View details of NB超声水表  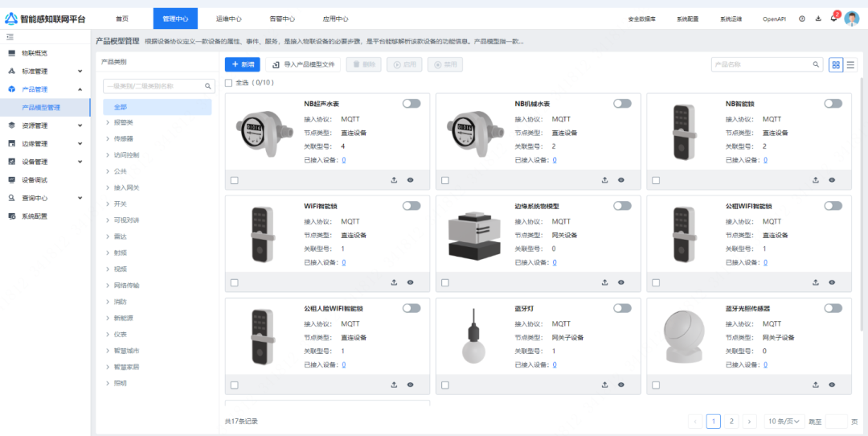tap(410, 180)
